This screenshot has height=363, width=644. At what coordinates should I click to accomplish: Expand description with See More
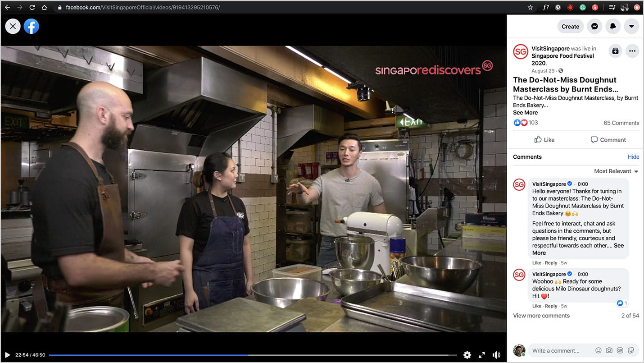coord(525,113)
